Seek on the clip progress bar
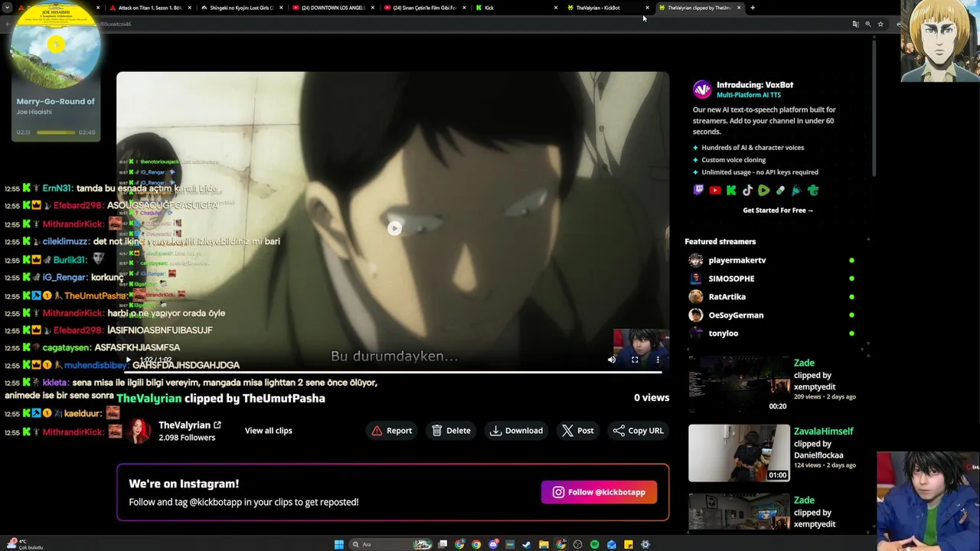The image size is (980, 551). (x=393, y=372)
